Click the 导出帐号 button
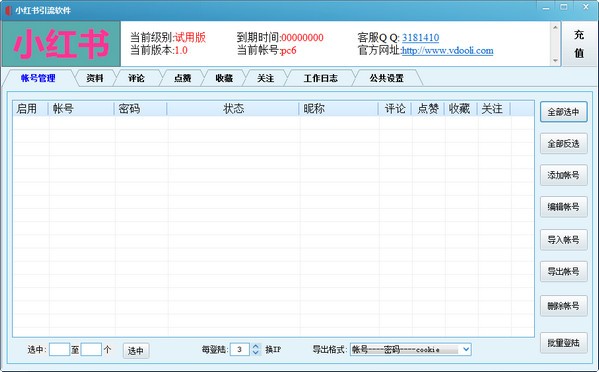The height and width of the screenshot is (372, 599). coord(563,271)
